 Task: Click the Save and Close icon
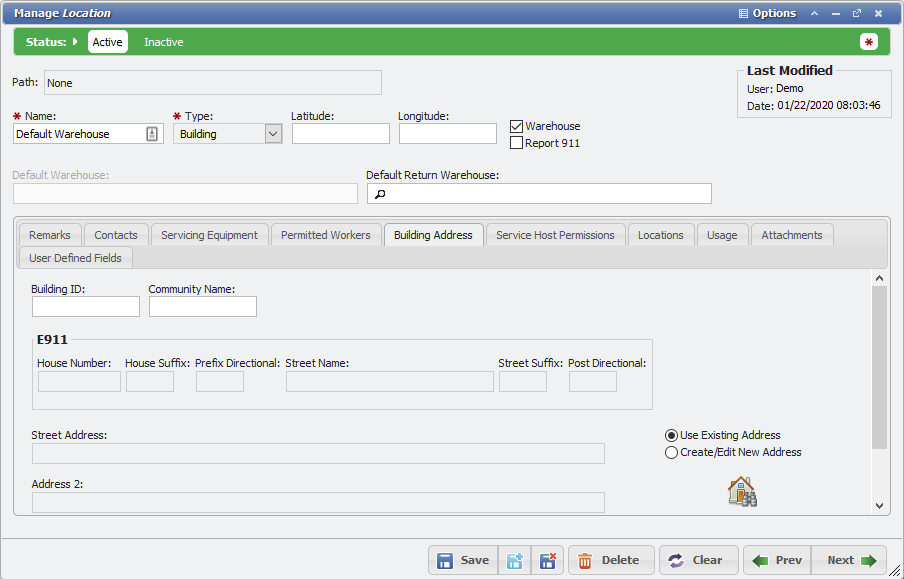[x=548, y=561]
